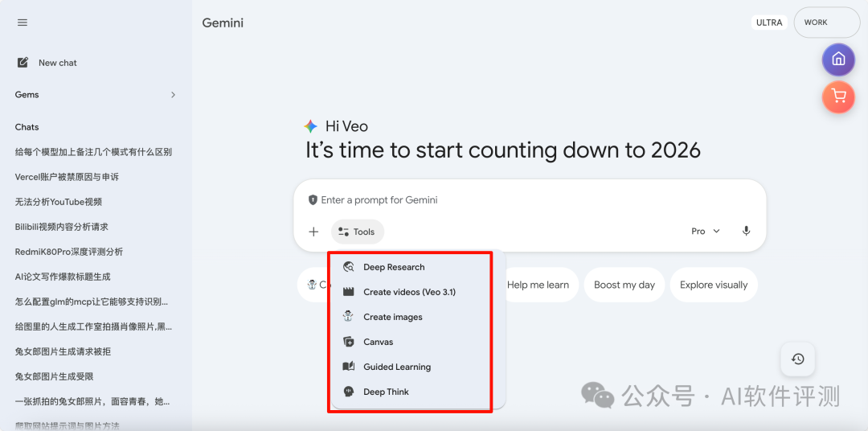The image size is (868, 431).
Task: Start a New chat
Action: [x=58, y=63]
